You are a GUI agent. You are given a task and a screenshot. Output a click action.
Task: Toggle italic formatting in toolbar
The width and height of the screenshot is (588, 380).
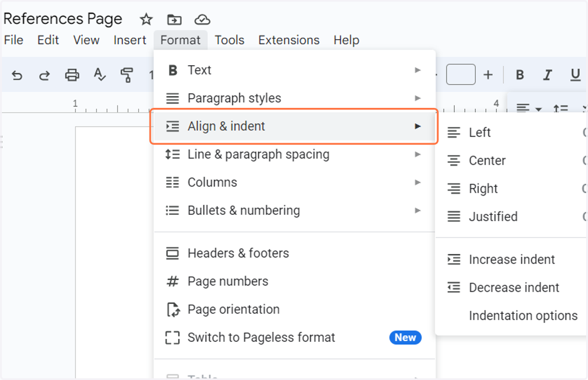[x=547, y=75]
